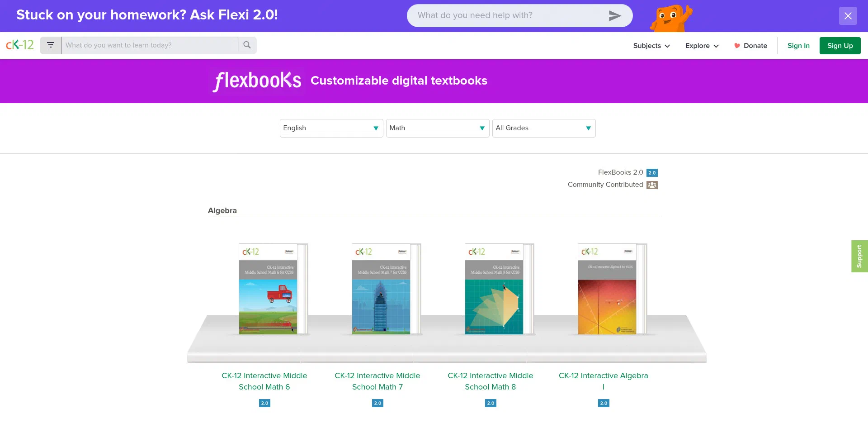Toggle the Community Contributed filter

pos(606,185)
